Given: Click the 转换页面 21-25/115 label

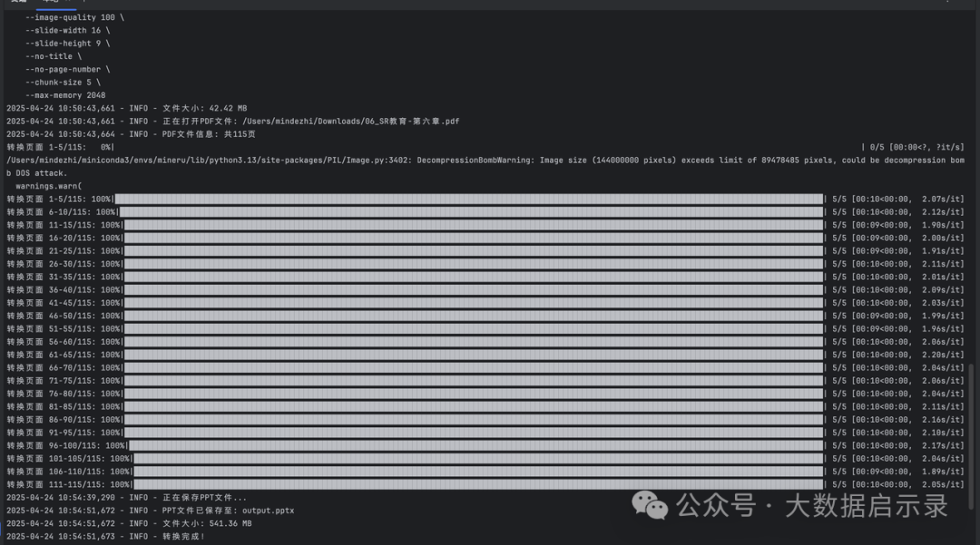Looking at the screenshot, I should point(54,251).
